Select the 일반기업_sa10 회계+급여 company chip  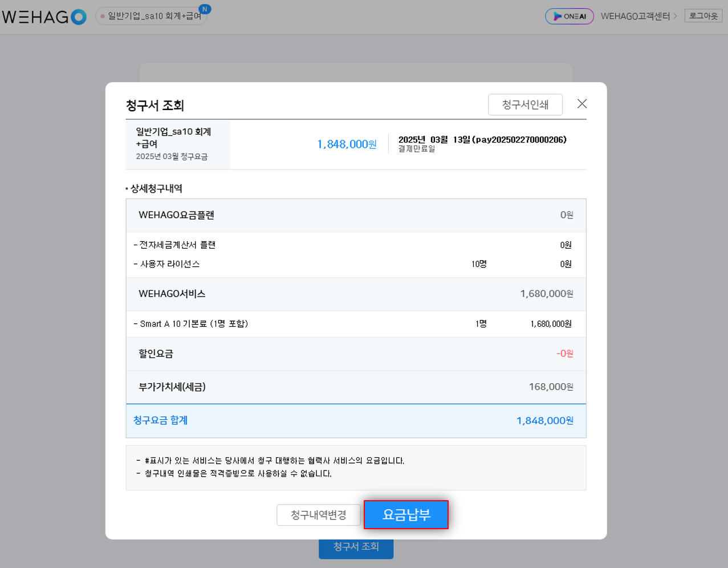151,16
